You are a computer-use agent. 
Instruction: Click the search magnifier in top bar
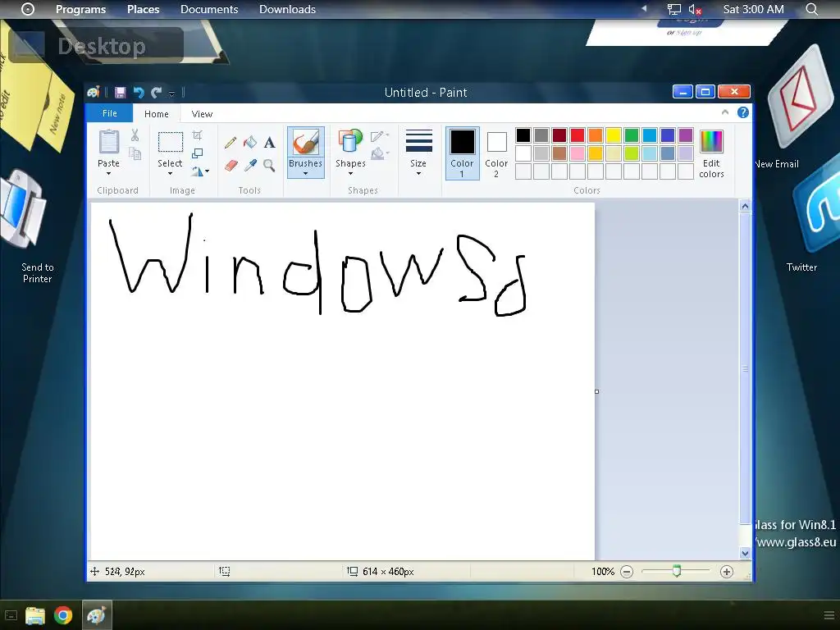pos(811,9)
